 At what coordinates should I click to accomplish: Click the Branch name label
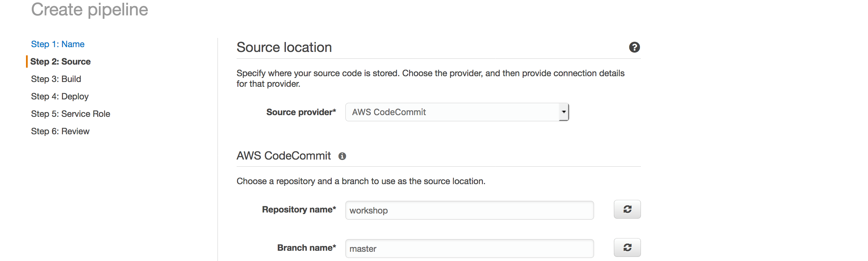coord(306,248)
